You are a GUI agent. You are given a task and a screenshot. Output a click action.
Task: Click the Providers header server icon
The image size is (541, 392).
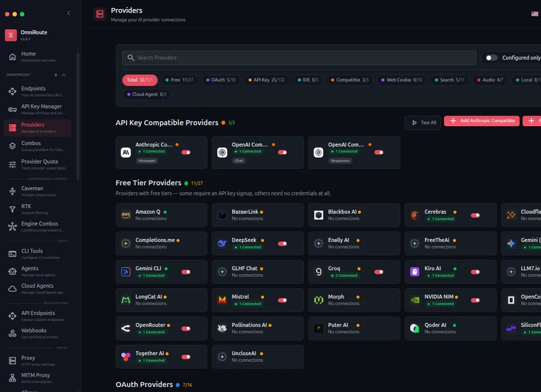[100, 14]
